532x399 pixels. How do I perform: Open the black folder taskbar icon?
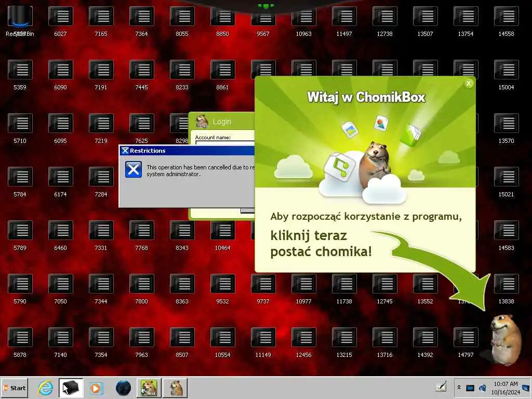click(x=71, y=388)
